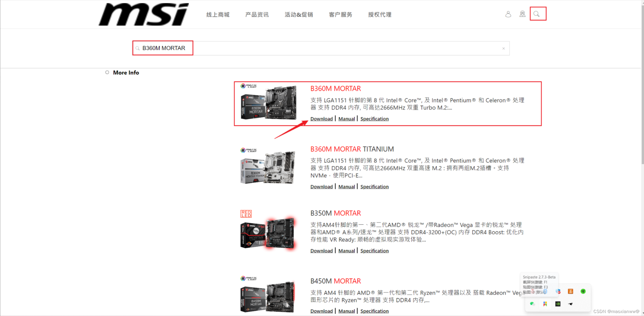The width and height of the screenshot is (644, 316).
Task: Open Manual for B360M MORTAR TITANIUM
Action: (347, 187)
